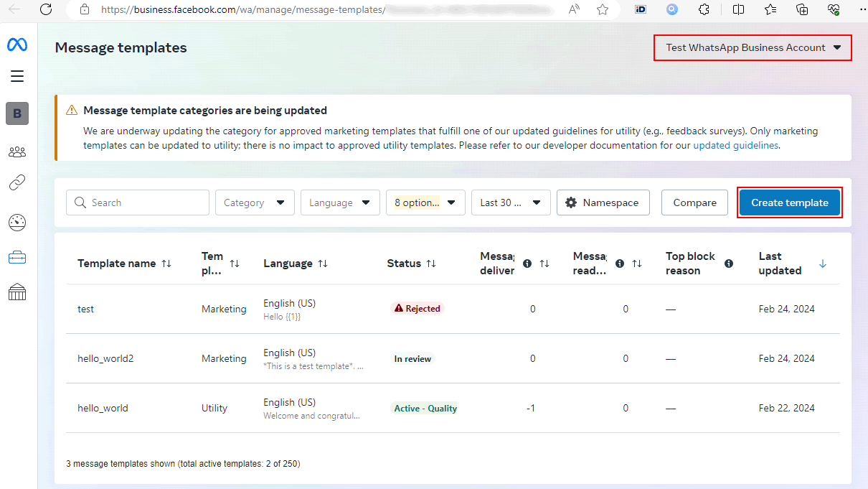Click the Compare button
The image size is (868, 489).
click(x=694, y=202)
